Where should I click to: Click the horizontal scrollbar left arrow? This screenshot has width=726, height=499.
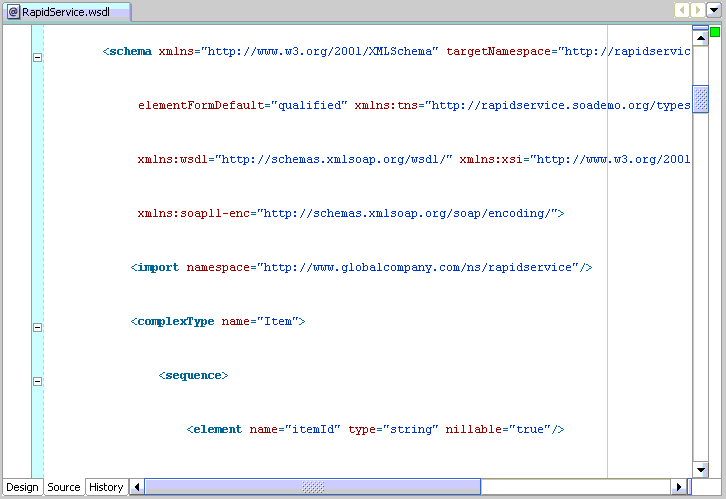[x=137, y=487]
